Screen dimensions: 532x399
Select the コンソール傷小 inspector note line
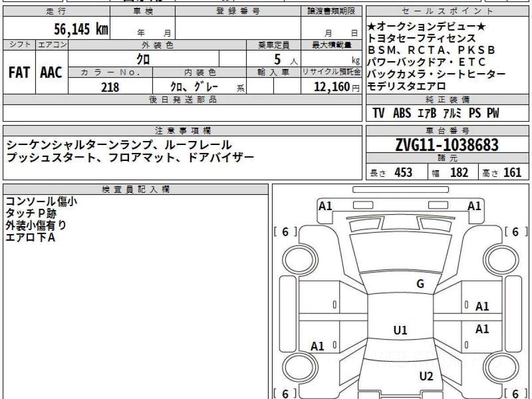point(41,202)
